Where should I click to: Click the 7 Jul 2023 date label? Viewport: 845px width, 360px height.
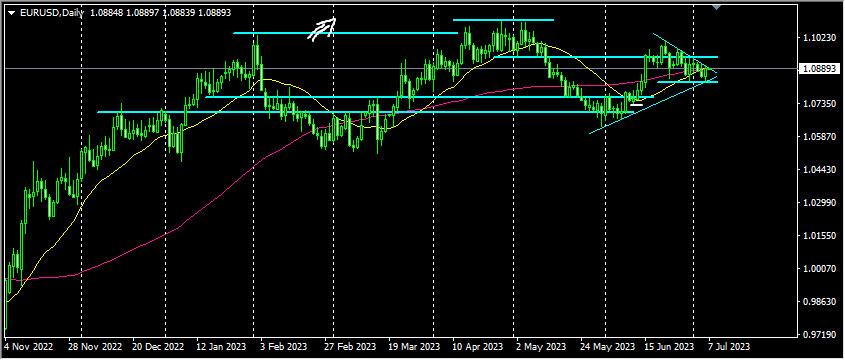click(729, 345)
